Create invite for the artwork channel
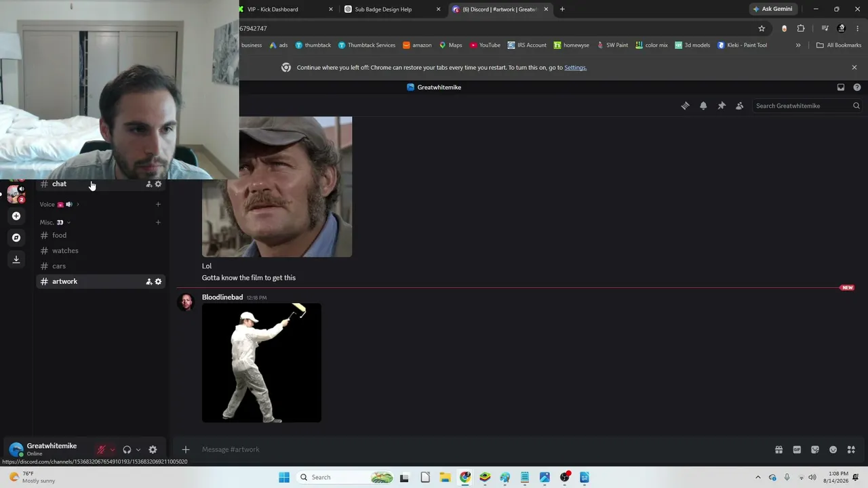Screen dimensions: 868x488 point(149,282)
